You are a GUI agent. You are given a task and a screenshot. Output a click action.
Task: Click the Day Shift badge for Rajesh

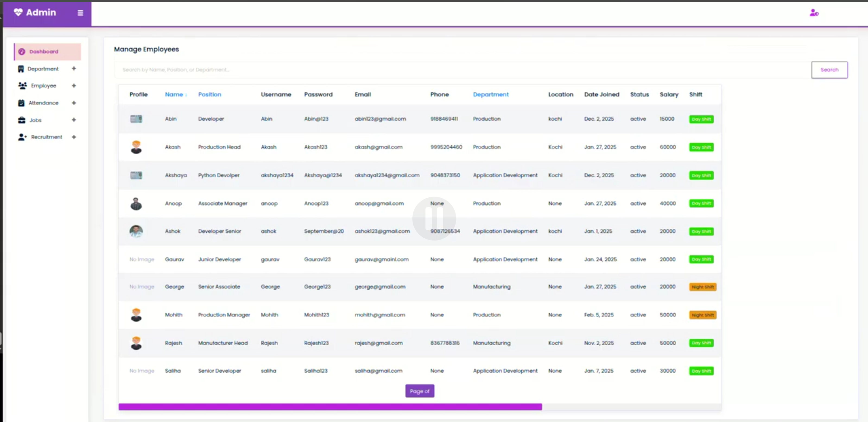pos(701,343)
